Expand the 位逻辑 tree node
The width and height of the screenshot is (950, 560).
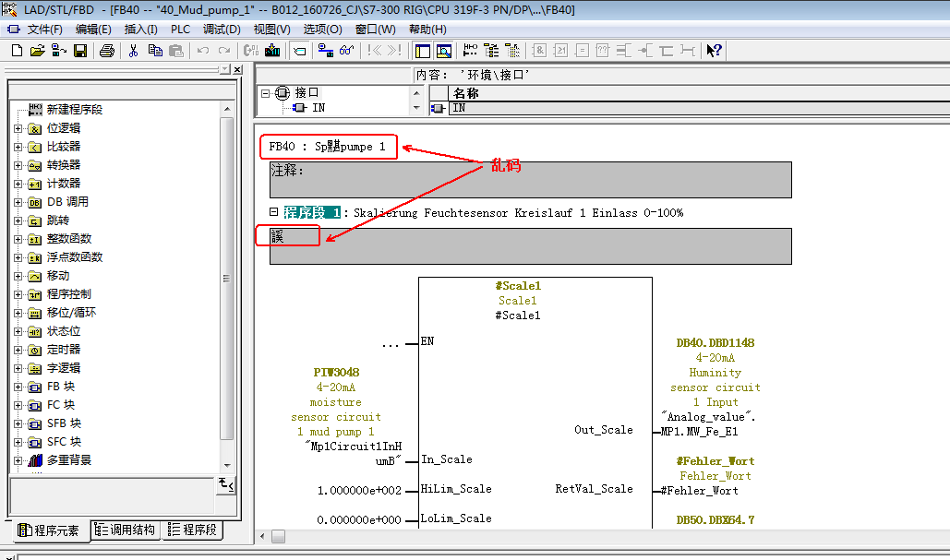(x=18, y=128)
